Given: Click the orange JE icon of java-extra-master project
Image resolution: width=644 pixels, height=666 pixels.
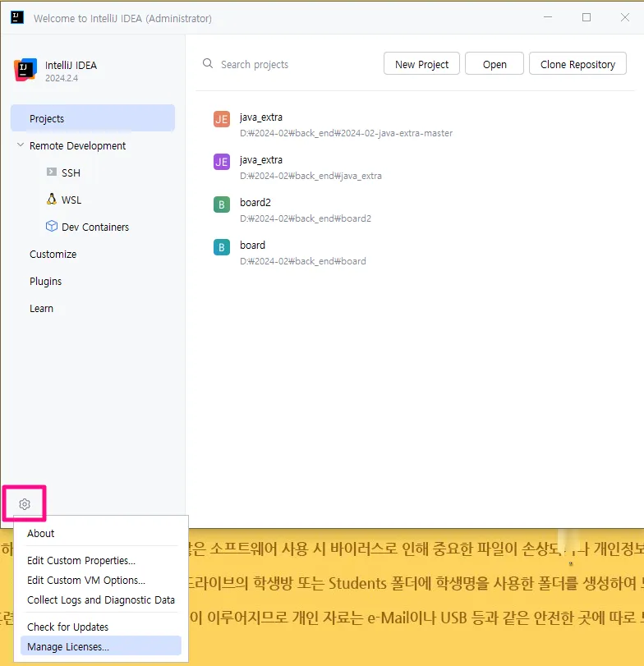Looking at the screenshot, I should coord(221,119).
